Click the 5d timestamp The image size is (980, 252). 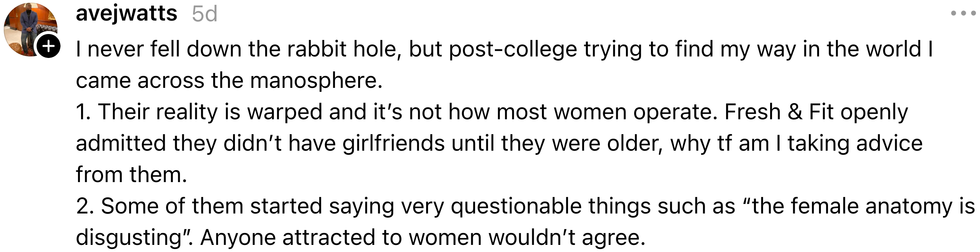click(x=204, y=14)
